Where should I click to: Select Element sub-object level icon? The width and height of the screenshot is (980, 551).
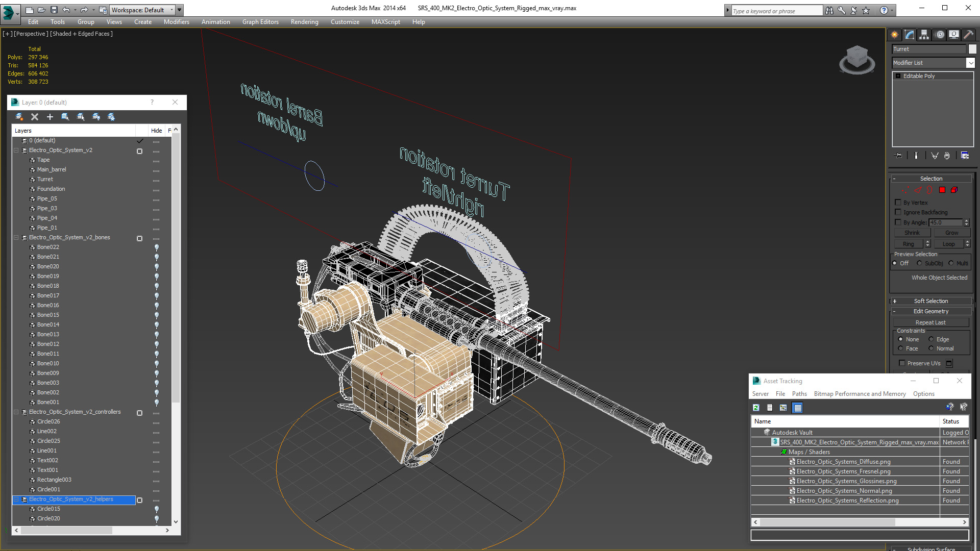(x=954, y=190)
